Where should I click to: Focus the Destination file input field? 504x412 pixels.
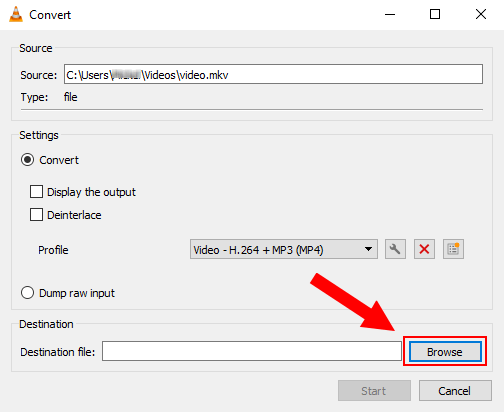(252, 351)
